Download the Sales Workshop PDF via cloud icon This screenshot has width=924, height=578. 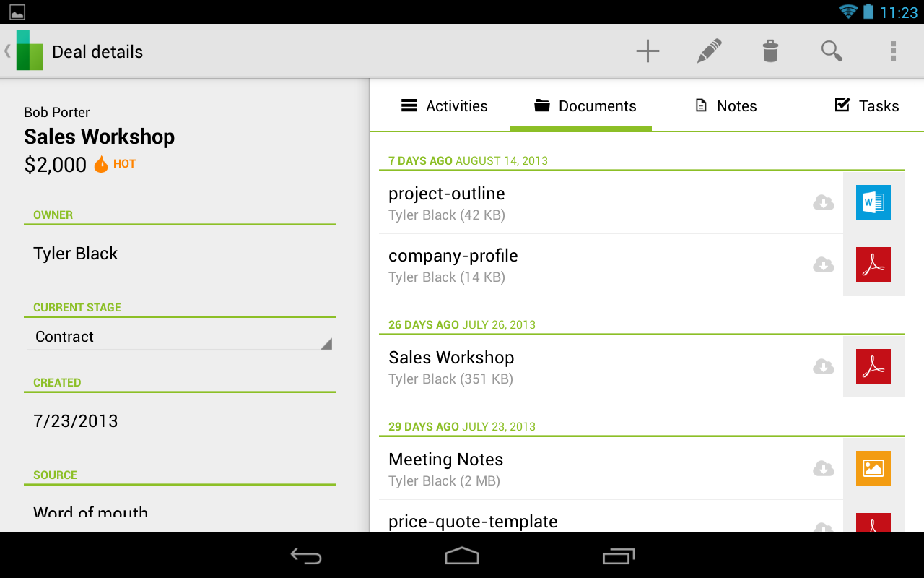pos(823,367)
